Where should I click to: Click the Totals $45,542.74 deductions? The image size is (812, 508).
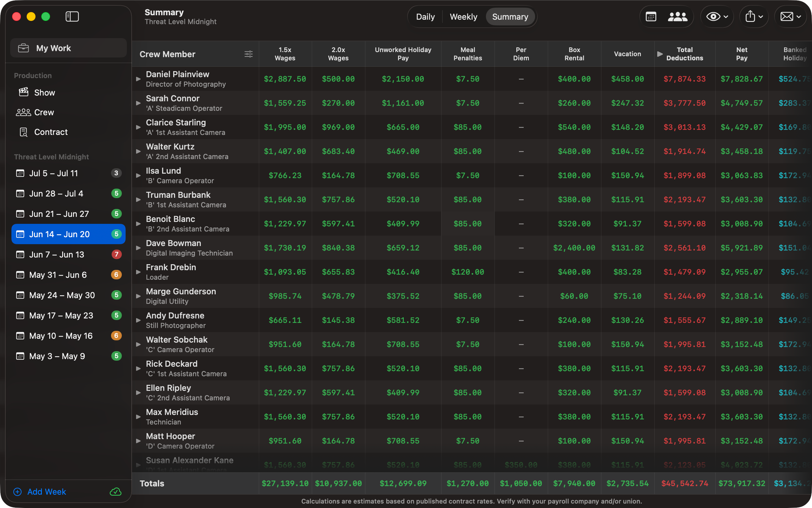coord(684,484)
